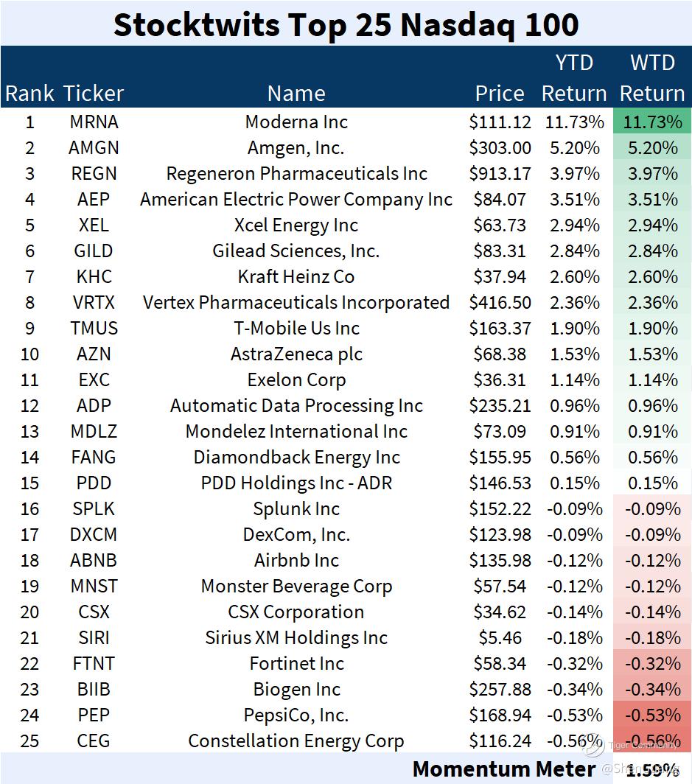Click the green 11.73% WTD return cell

(652, 122)
